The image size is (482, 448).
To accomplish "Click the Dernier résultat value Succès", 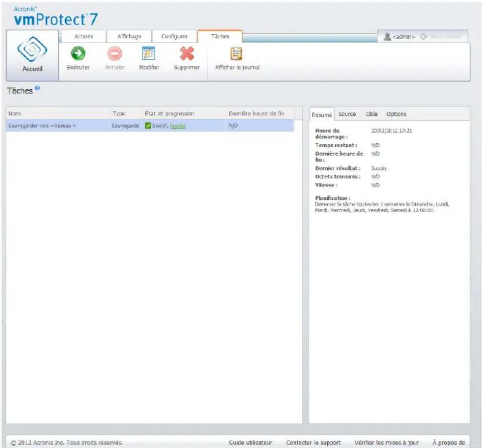I will tap(379, 168).
